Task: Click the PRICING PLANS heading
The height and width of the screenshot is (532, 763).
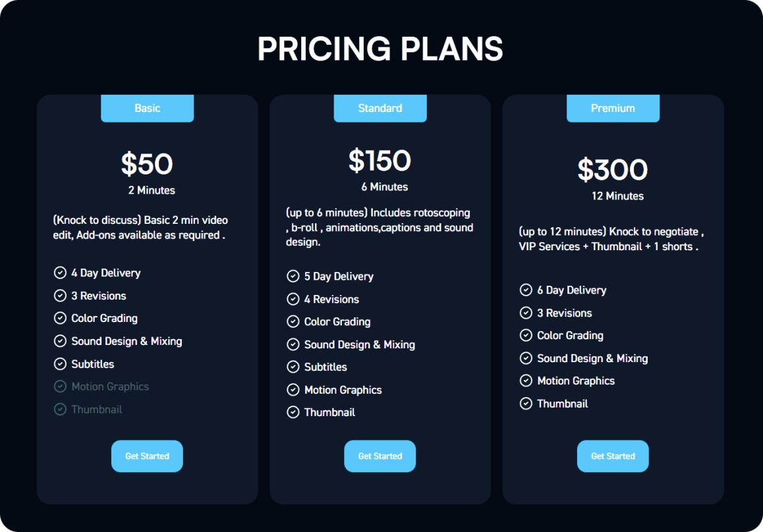Action: click(380, 49)
